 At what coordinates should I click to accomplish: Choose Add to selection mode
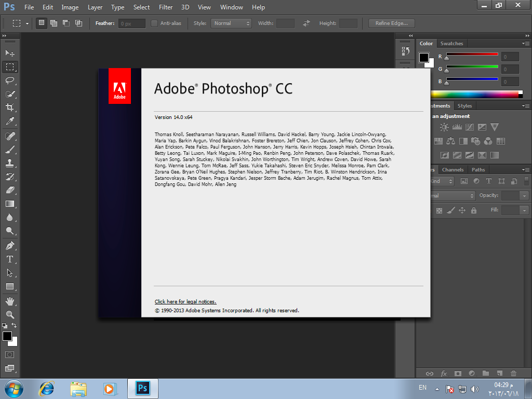click(x=54, y=23)
